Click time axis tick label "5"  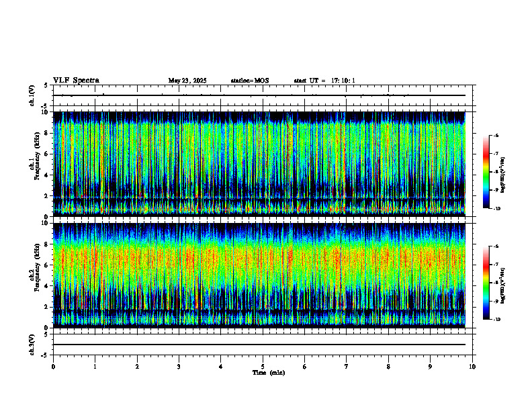pos(263,367)
